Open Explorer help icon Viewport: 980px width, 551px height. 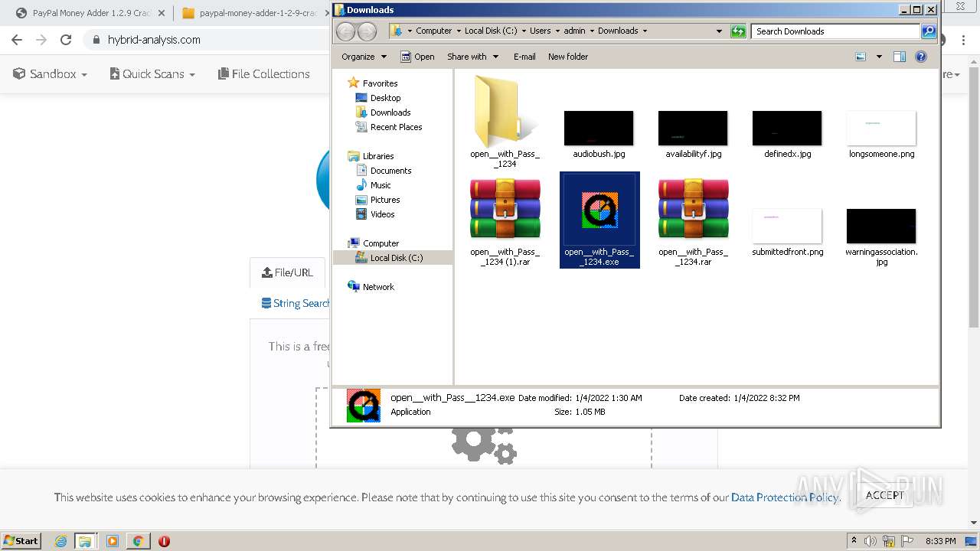click(921, 57)
